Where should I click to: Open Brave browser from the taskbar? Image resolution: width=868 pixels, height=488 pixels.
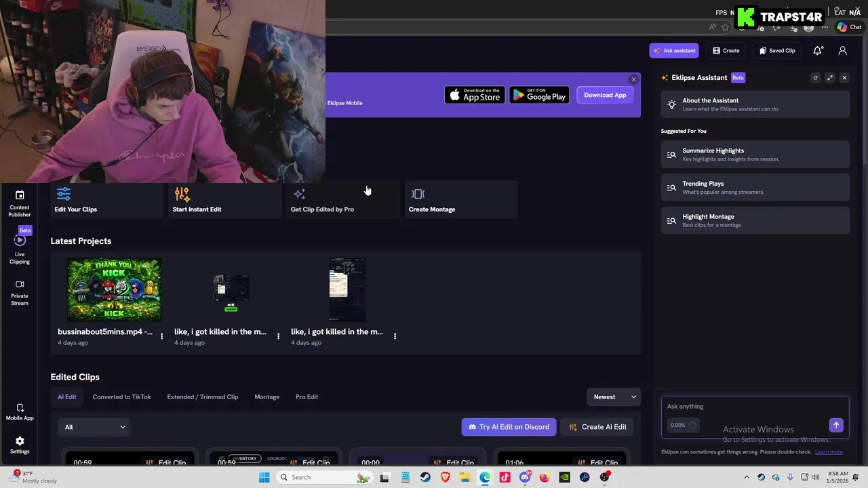(445, 477)
